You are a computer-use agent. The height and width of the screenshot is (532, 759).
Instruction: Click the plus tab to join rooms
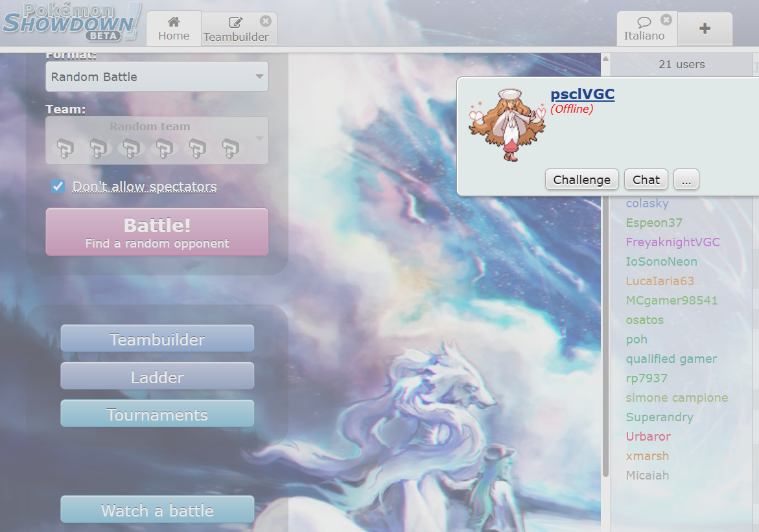click(705, 29)
